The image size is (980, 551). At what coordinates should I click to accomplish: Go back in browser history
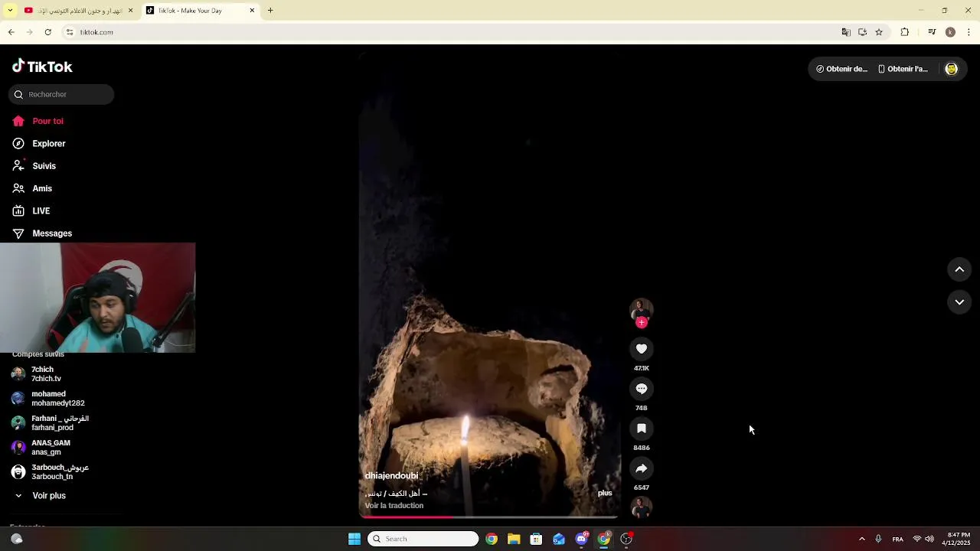tap(11, 32)
